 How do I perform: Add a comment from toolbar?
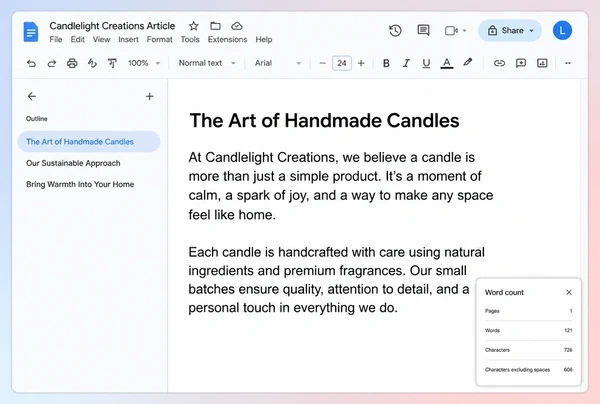point(521,63)
